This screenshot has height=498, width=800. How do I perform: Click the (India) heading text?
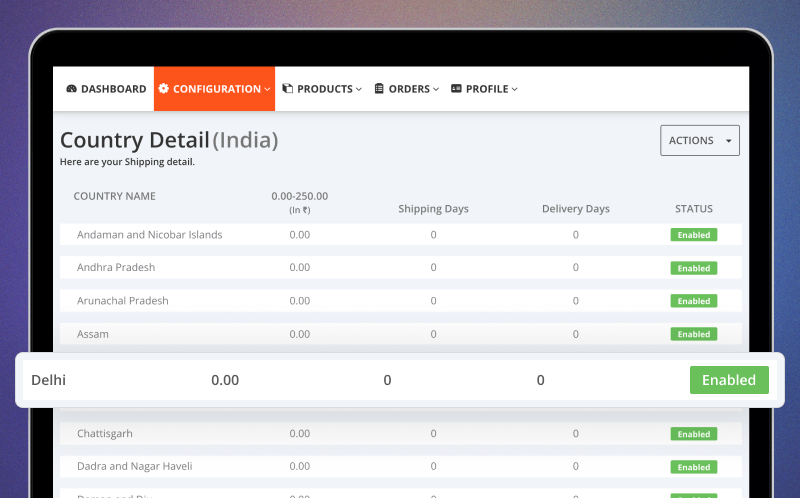[x=245, y=140]
